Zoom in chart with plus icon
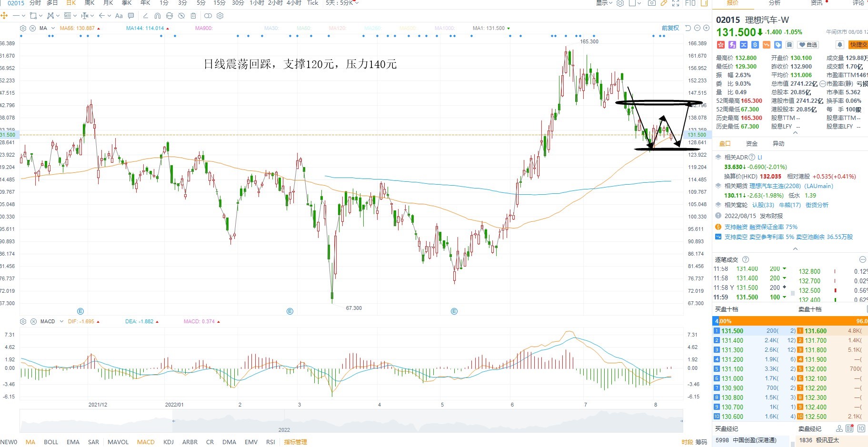Screen dimensions: 868x447 pyautogui.click(x=707, y=28)
